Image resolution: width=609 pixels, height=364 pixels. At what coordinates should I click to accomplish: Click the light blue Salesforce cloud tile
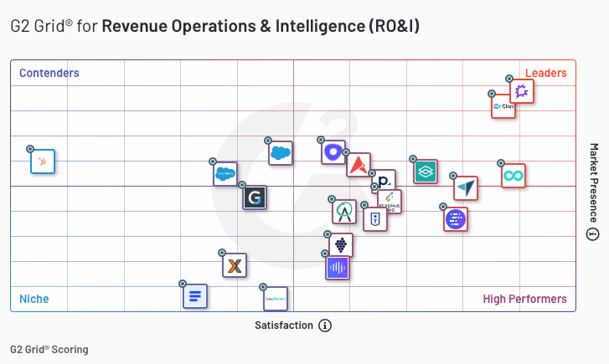(281, 153)
